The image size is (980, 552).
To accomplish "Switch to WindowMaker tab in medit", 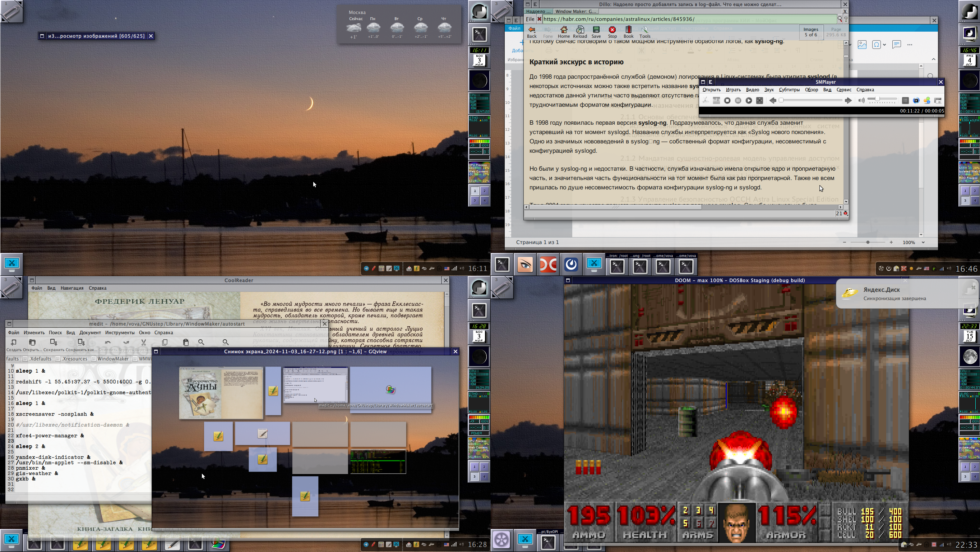I will click(x=113, y=359).
